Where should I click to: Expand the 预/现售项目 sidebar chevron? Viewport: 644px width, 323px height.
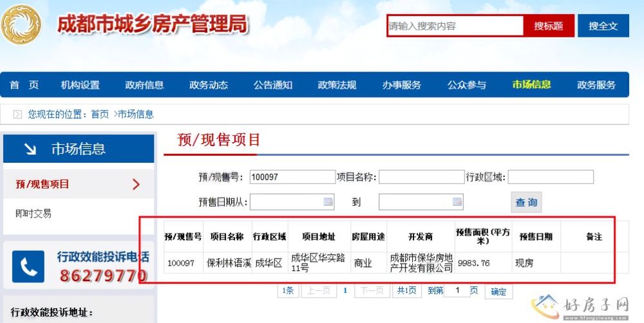click(136, 185)
